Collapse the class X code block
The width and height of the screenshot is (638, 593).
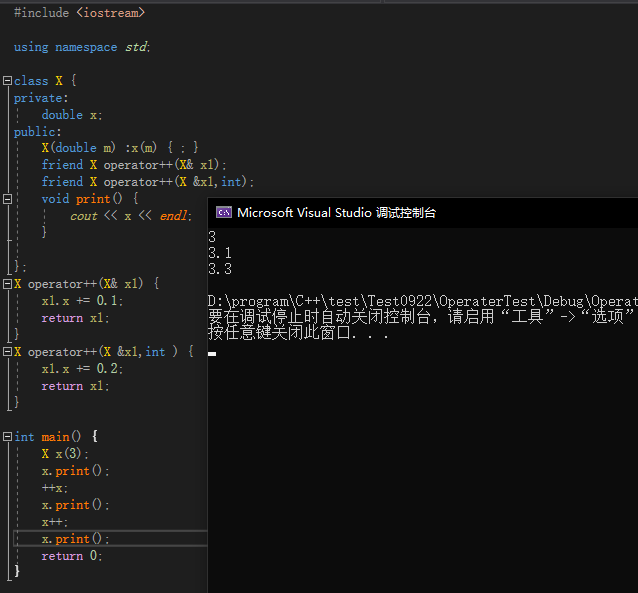pyautogui.click(x=7, y=81)
